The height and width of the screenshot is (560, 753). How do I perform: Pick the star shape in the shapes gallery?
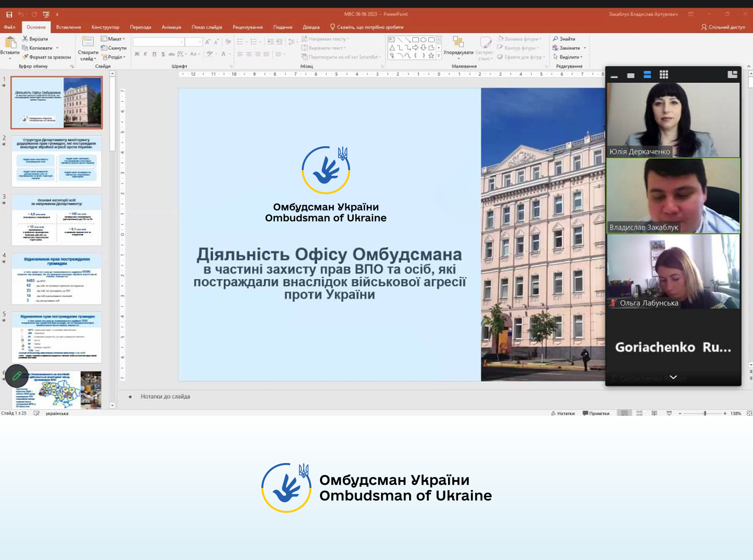(431, 55)
